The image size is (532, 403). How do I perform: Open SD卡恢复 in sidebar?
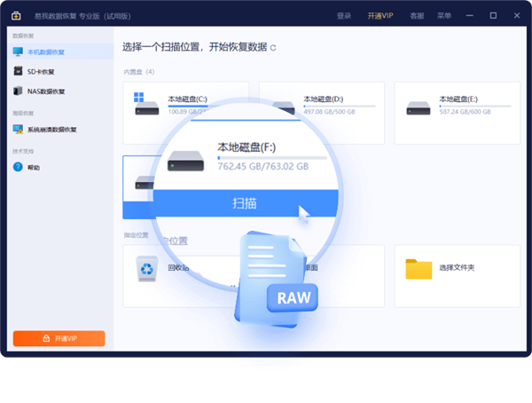point(41,72)
